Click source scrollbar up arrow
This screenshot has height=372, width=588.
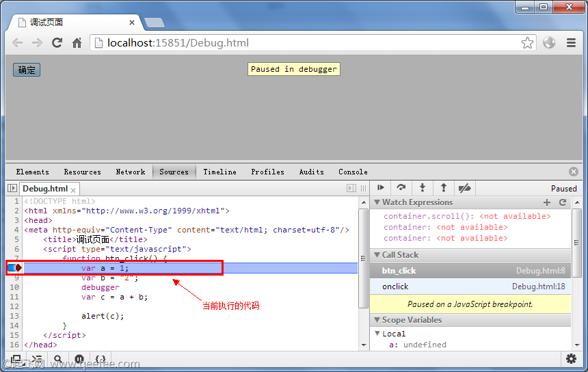click(x=363, y=202)
